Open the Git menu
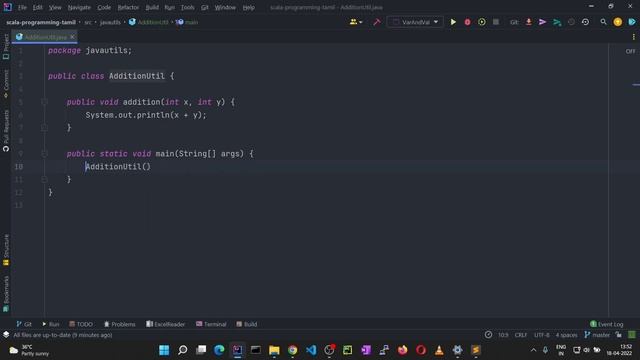Image resolution: width=640 pixels, height=360 pixels. pos(204,7)
